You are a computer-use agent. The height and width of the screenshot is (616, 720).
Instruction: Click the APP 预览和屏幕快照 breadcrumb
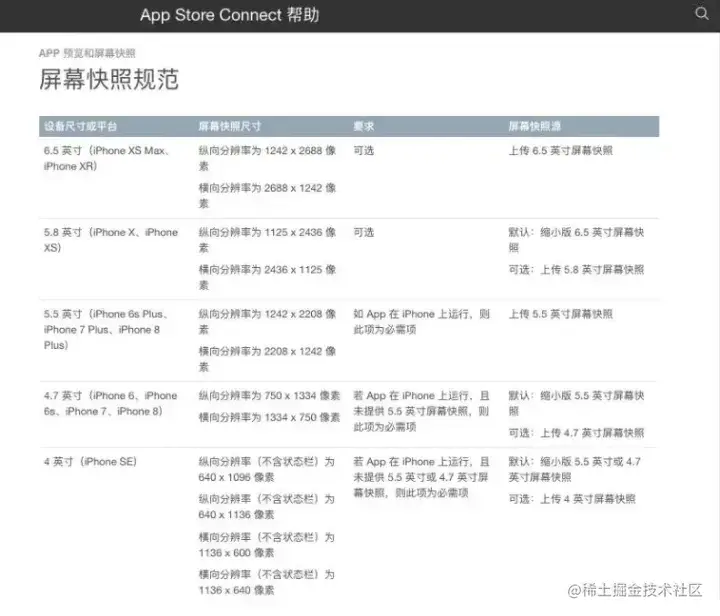pyautogui.click(x=87, y=53)
